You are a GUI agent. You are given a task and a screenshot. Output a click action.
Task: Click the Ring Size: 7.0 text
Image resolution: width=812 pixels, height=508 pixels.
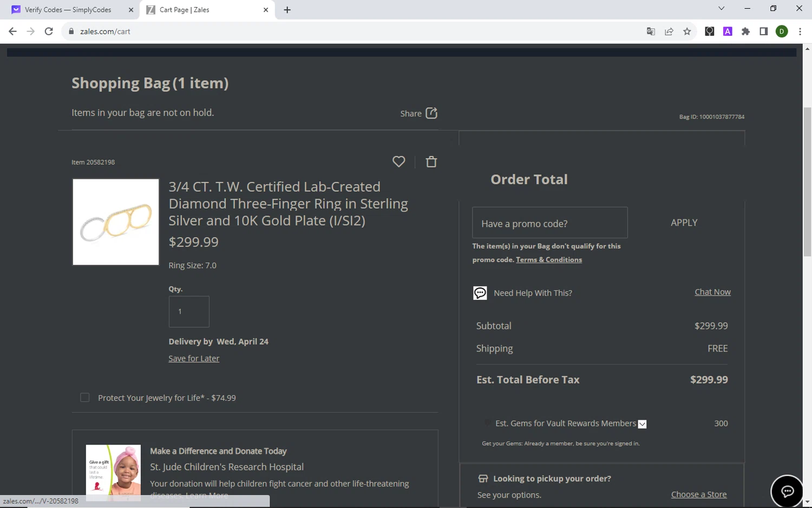(192, 265)
